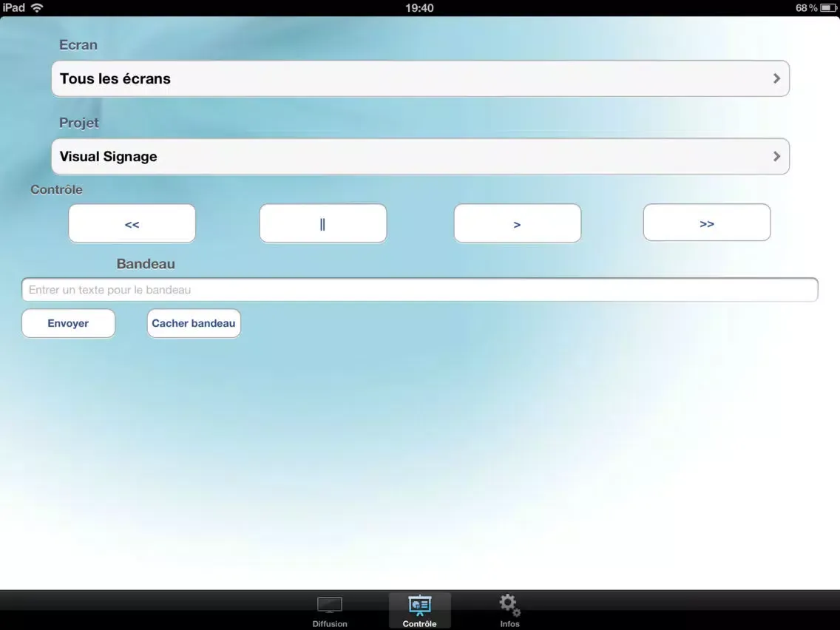Open the Infos settings tab

point(509,611)
